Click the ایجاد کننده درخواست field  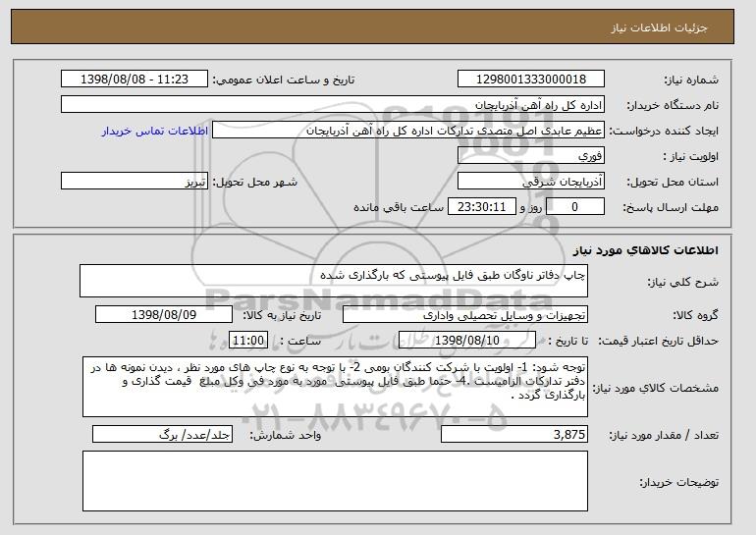pos(408,131)
